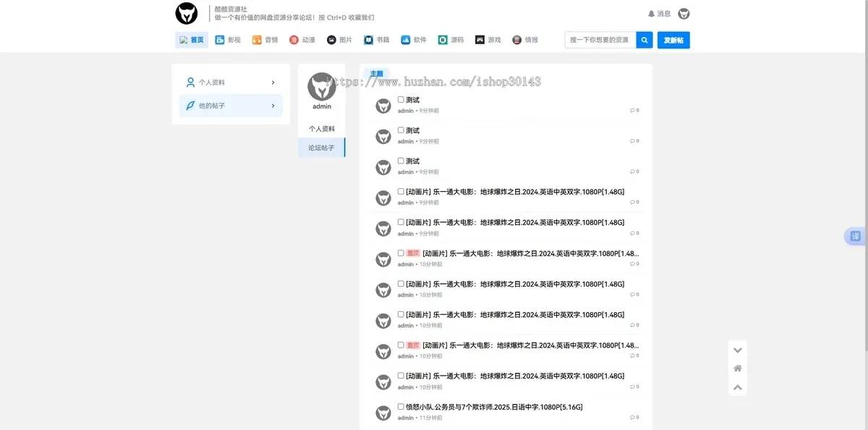Screen dimensions: 868x430
Task: Select the 主题 tab above post list
Action: click(376, 74)
